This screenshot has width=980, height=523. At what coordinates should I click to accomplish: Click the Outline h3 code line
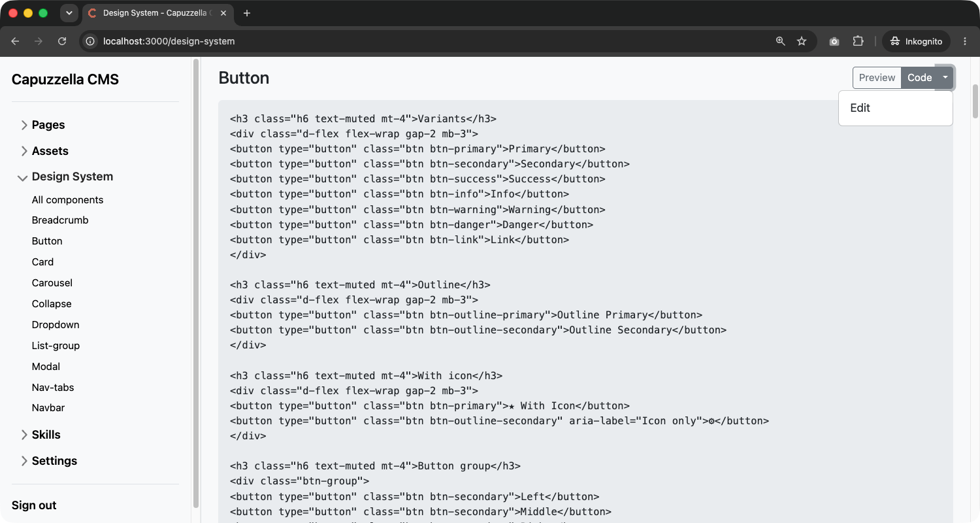[x=360, y=285]
